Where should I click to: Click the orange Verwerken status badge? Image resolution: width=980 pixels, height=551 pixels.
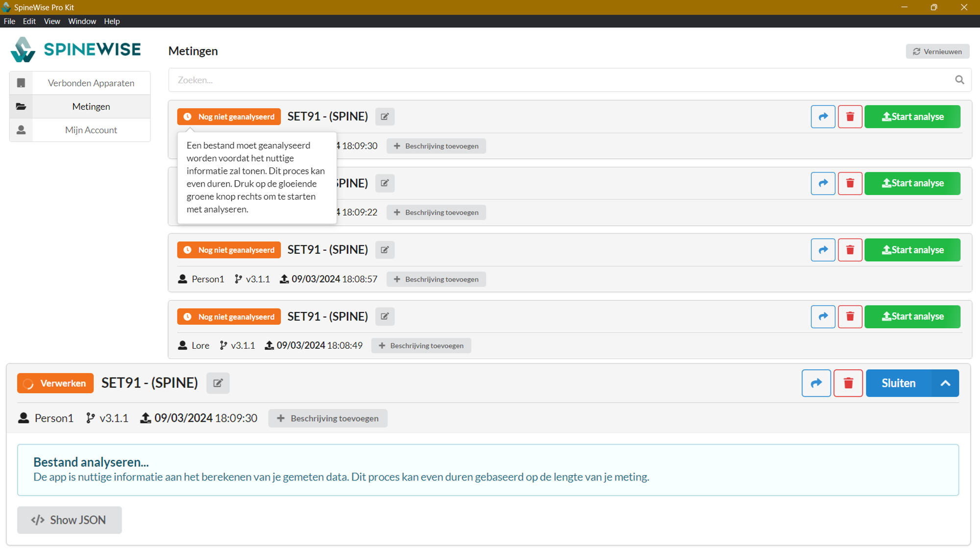[x=55, y=383]
